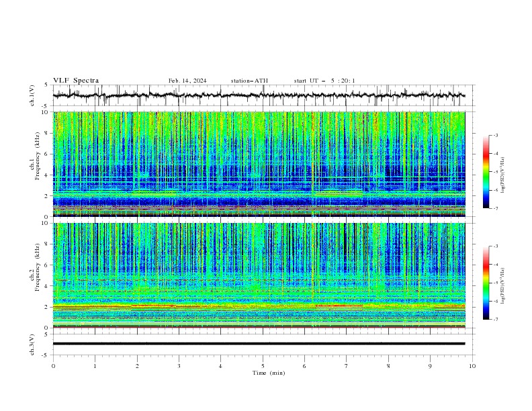Viewport: 532px width, 411px height.
Task: Click time axis tick label "6"
Action: [304, 366]
